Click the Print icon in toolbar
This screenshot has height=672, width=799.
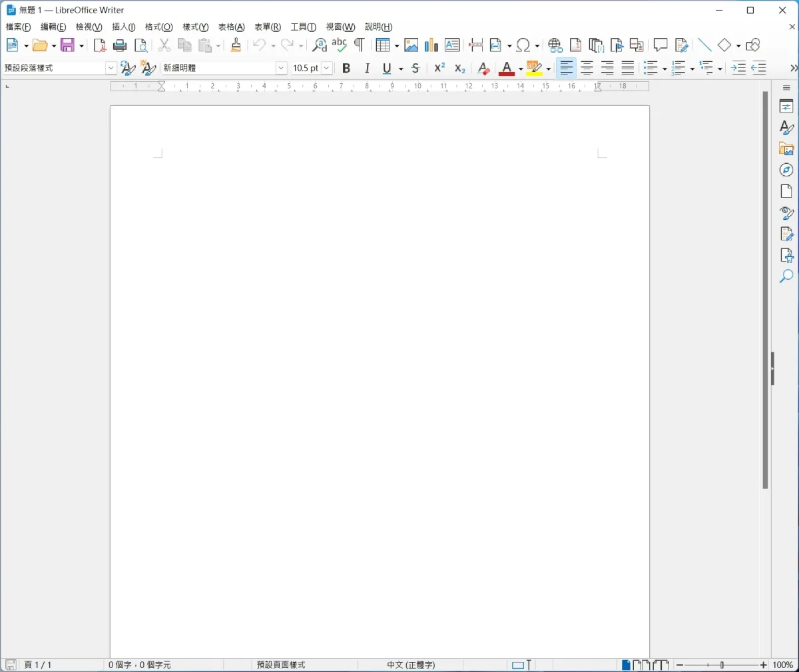click(x=120, y=45)
